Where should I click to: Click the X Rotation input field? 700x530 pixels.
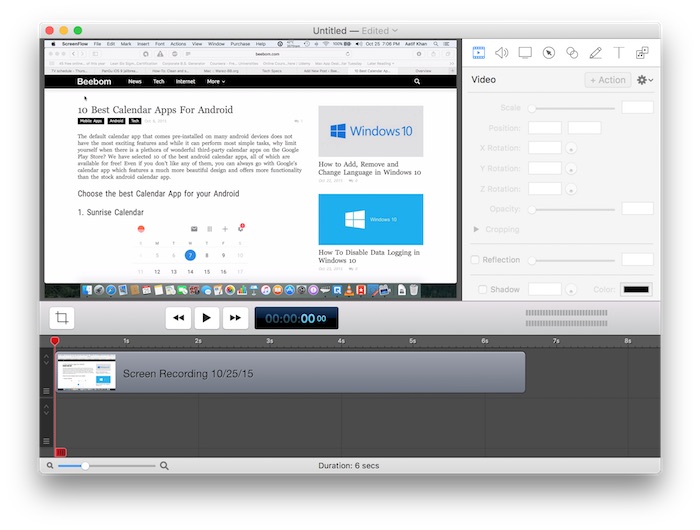click(545, 148)
